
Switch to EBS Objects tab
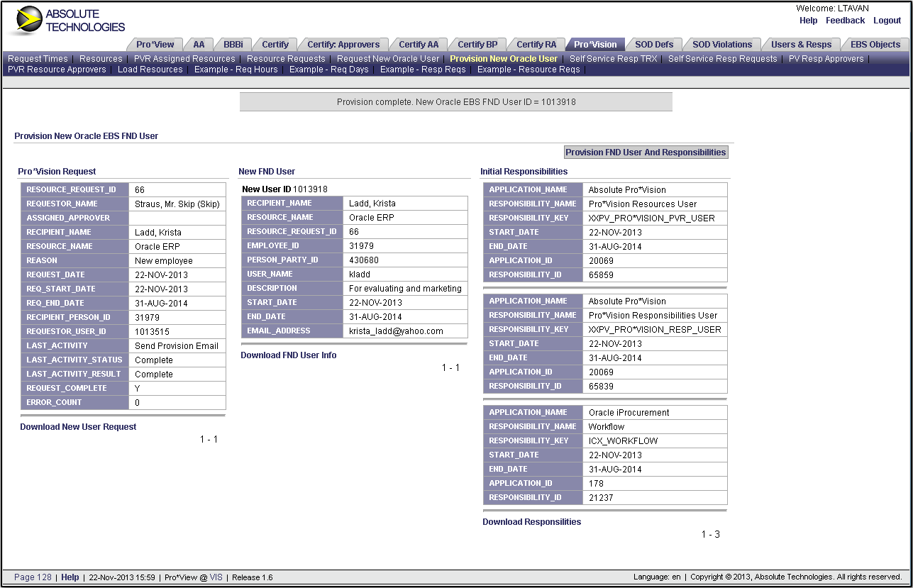click(875, 44)
